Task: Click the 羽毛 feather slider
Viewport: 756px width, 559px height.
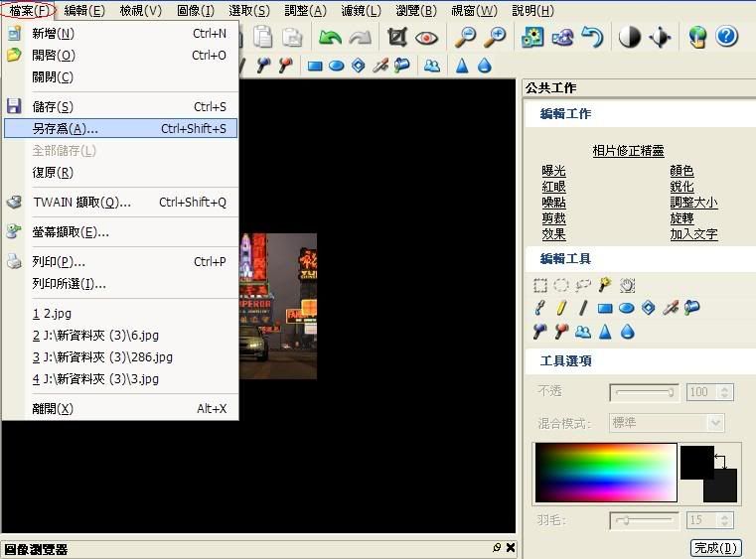Action: 644,519
